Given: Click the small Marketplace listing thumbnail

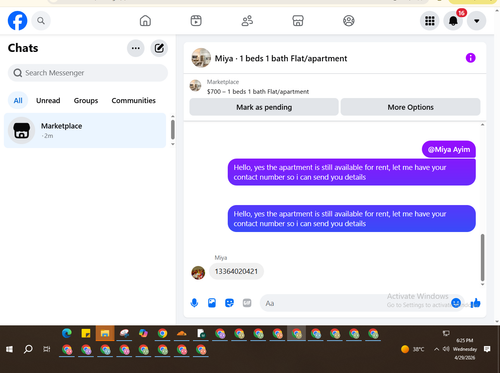Looking at the screenshot, I should tap(195, 86).
